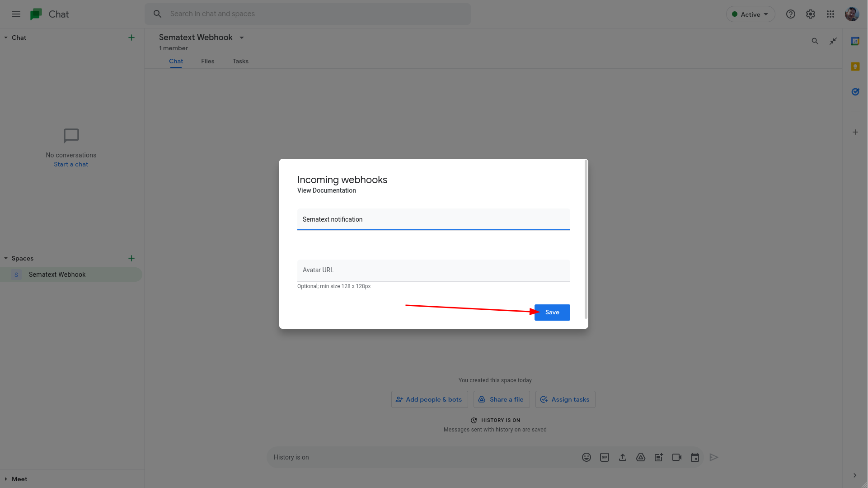This screenshot has width=868, height=488.
Task: Create a new document from compose bar
Action: 658,457
